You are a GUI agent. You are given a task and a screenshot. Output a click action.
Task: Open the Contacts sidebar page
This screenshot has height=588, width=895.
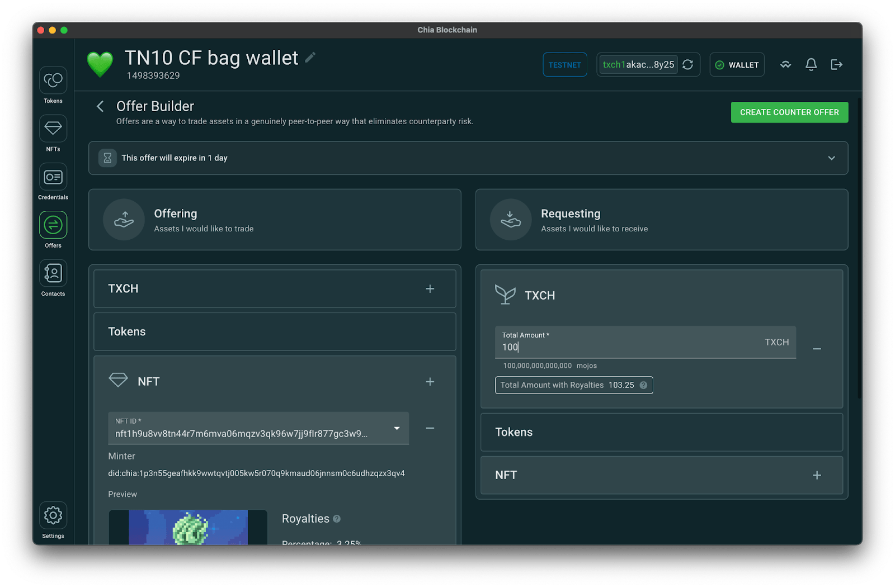53,273
